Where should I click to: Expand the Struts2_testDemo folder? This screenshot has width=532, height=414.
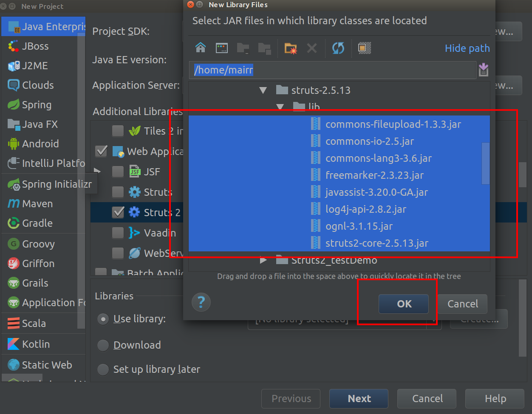tap(263, 260)
